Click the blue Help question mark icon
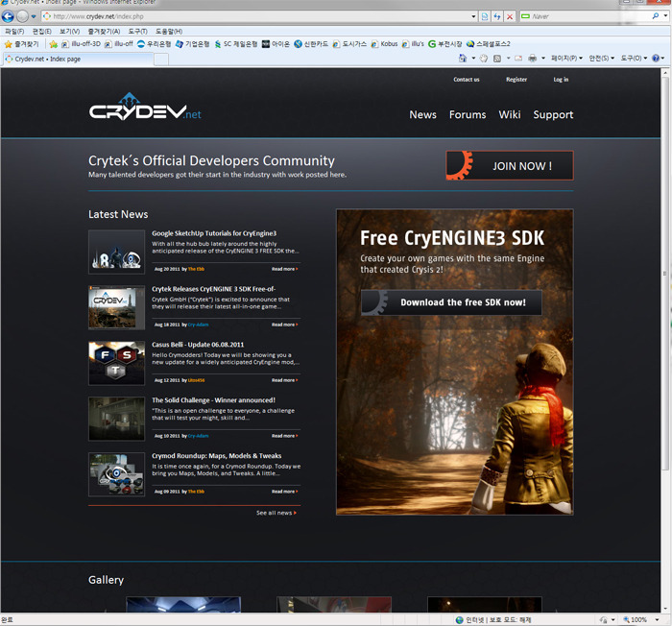The image size is (672, 626). click(656, 59)
